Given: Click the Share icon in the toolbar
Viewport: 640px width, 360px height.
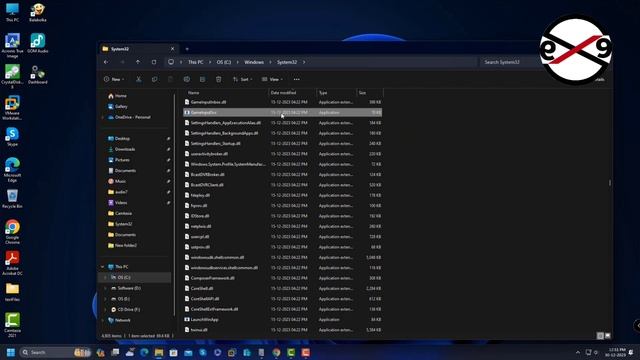Looking at the screenshot, I should pos(202,79).
